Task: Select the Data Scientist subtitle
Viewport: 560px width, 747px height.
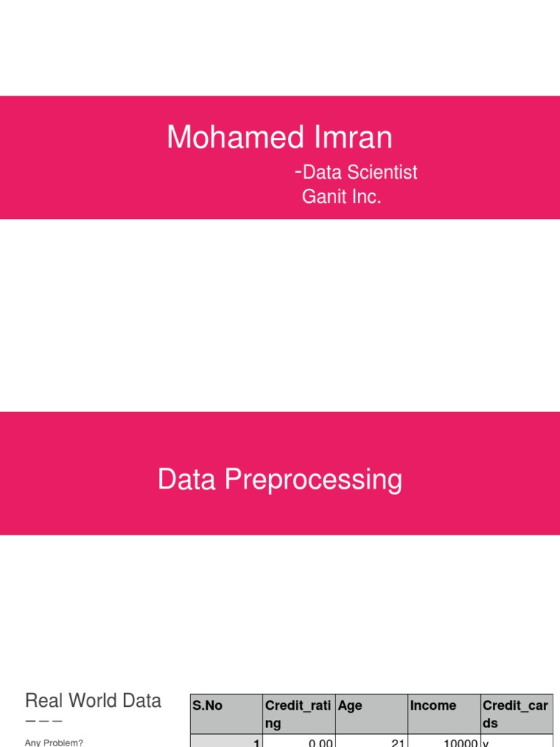Action: click(359, 172)
